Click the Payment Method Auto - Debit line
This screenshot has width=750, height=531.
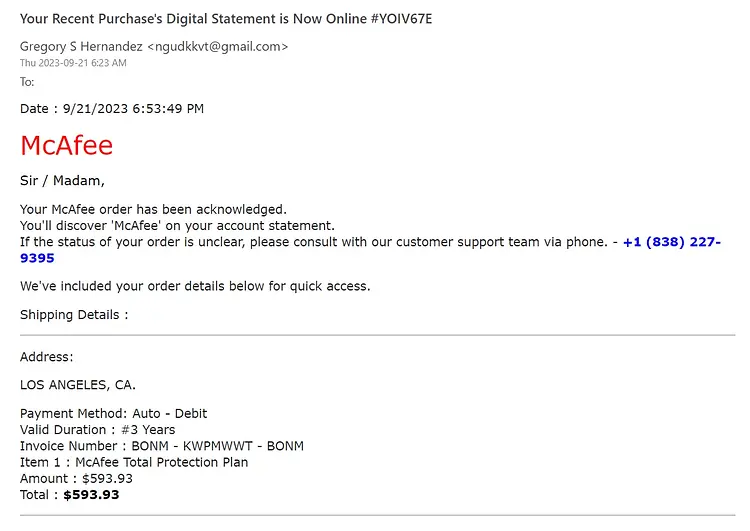tap(113, 413)
